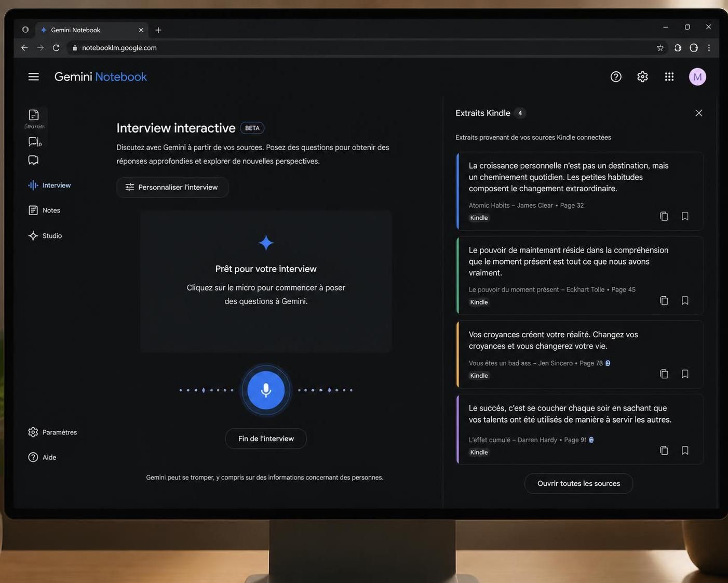Open the Notes section

coord(44,210)
